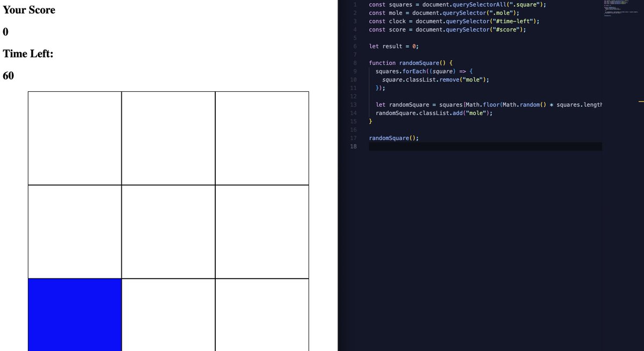644x351 pixels.
Task: Click line number 8 in the gutter
Action: [354, 63]
